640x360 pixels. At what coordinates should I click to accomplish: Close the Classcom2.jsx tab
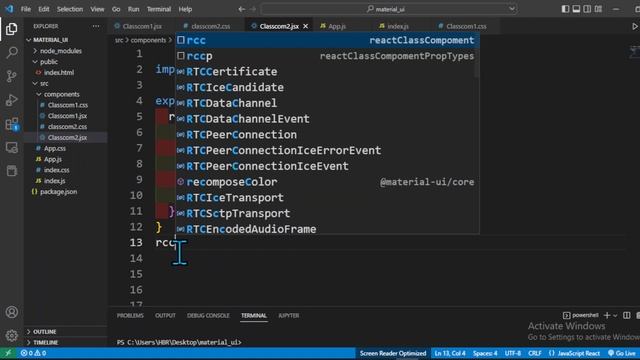pos(305,26)
